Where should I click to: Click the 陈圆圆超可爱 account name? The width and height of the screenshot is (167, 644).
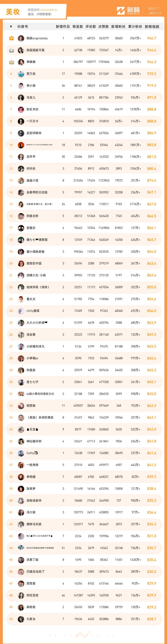coord(35,50)
